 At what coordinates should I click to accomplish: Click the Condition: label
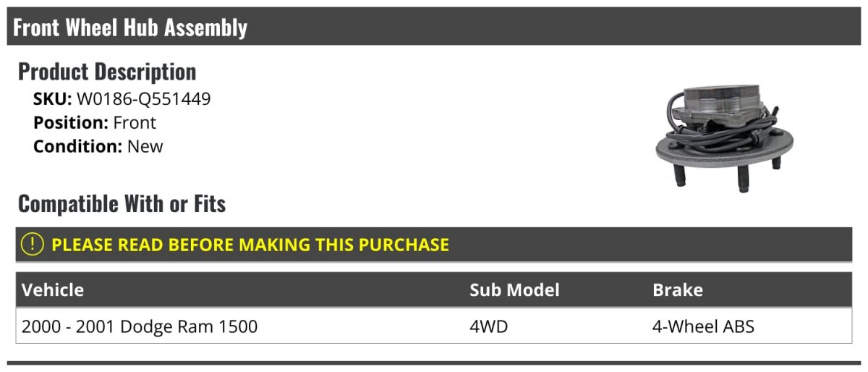click(x=77, y=146)
